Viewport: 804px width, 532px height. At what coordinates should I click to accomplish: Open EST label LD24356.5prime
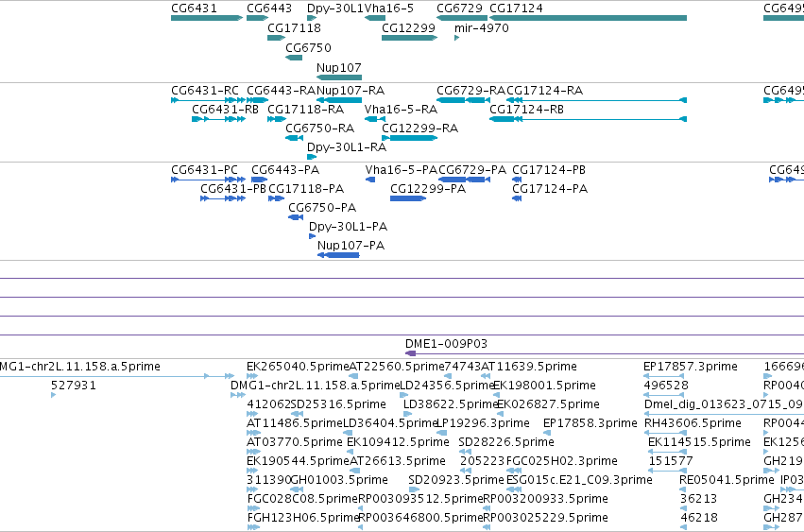447,386
